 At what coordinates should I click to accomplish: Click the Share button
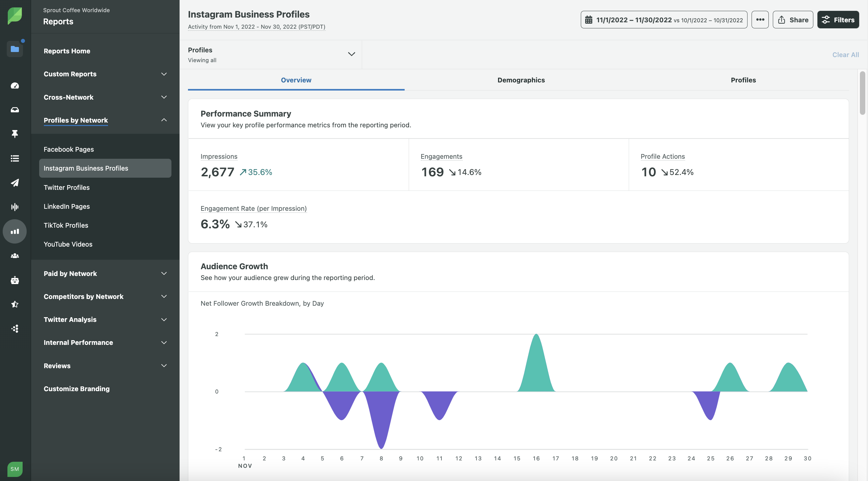(x=793, y=20)
